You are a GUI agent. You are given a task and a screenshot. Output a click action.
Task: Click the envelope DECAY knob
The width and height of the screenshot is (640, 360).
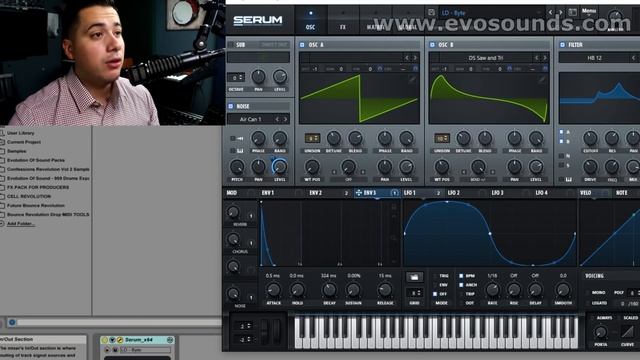(x=329, y=290)
